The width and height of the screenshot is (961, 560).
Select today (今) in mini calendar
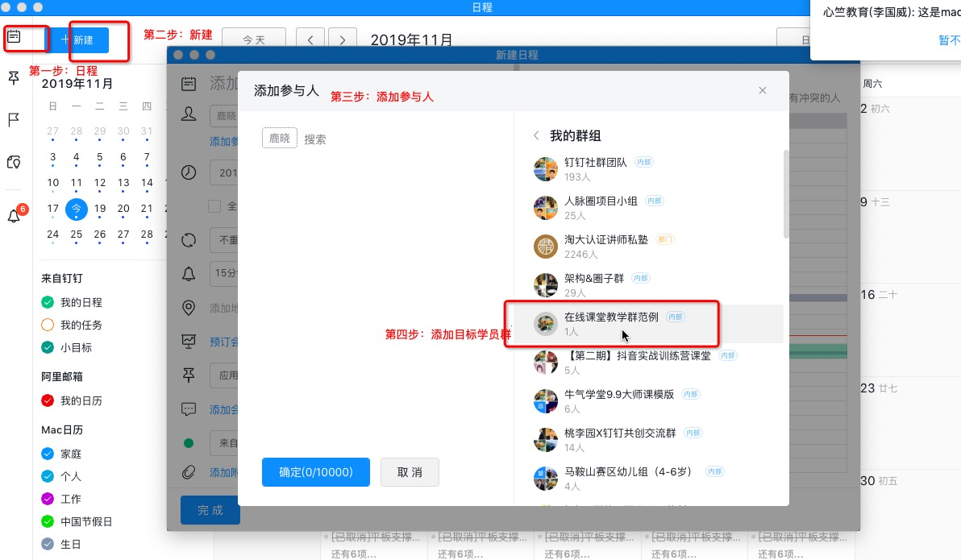click(76, 209)
